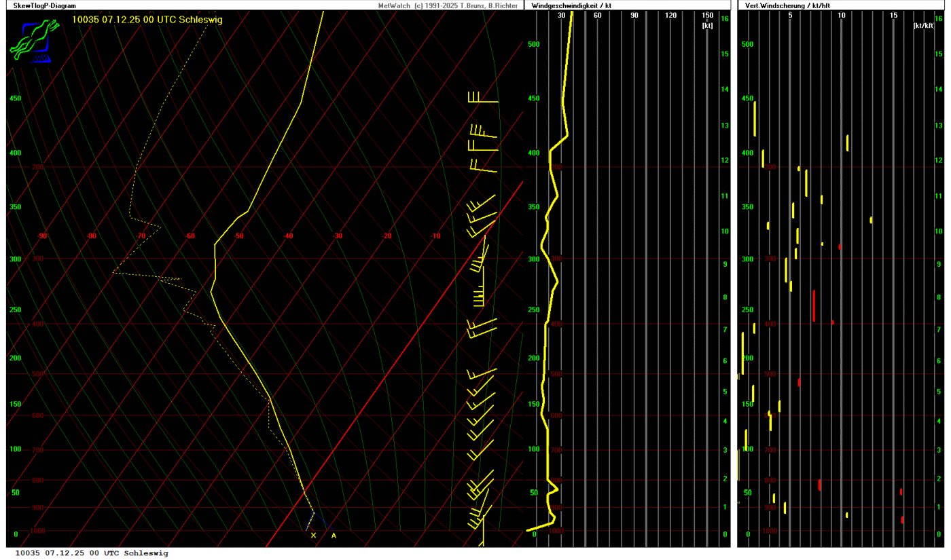This screenshot has width=951, height=560.
Task: Click the 15 value on the wind shear axis
Action: click(893, 16)
